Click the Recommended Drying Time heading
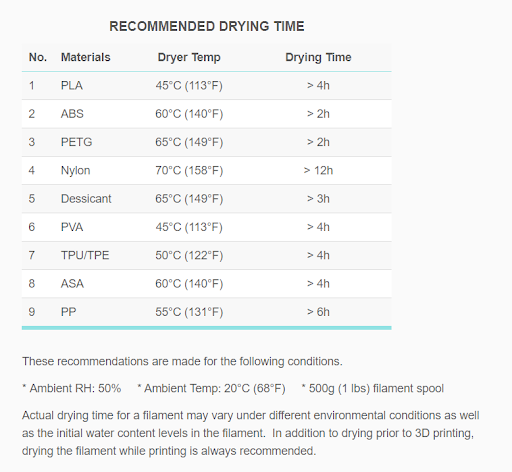The width and height of the screenshot is (512, 472). (207, 26)
